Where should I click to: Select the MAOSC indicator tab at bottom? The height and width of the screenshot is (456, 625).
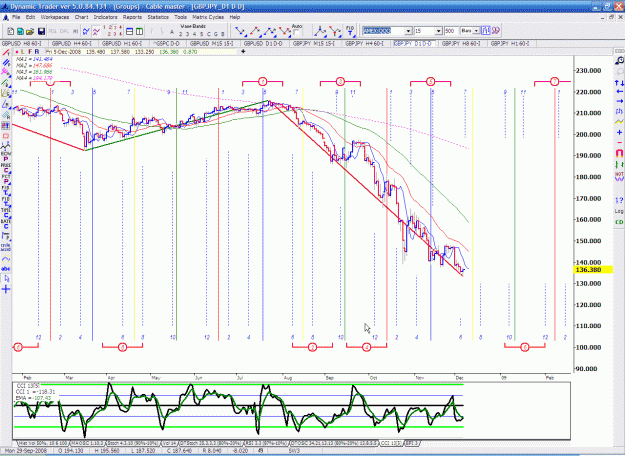86,443
